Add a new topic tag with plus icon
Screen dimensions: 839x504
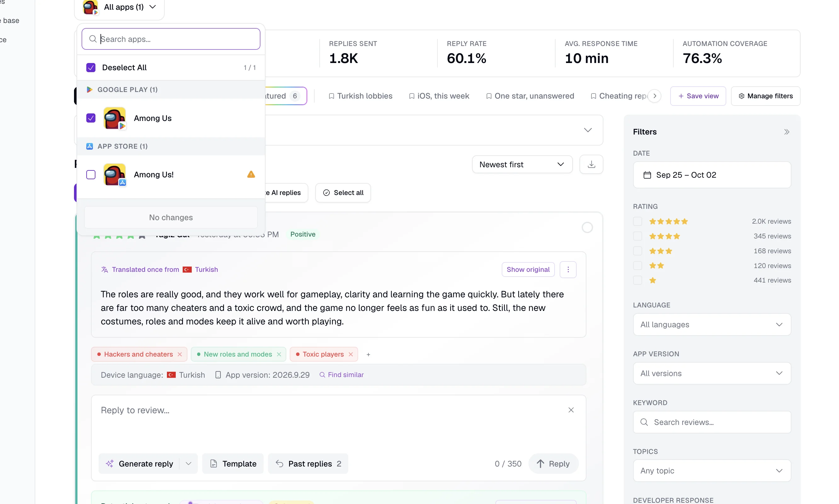pyautogui.click(x=368, y=355)
